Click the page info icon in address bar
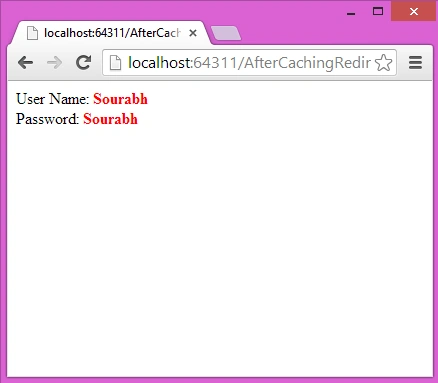The width and height of the screenshot is (438, 383). pyautogui.click(x=115, y=63)
